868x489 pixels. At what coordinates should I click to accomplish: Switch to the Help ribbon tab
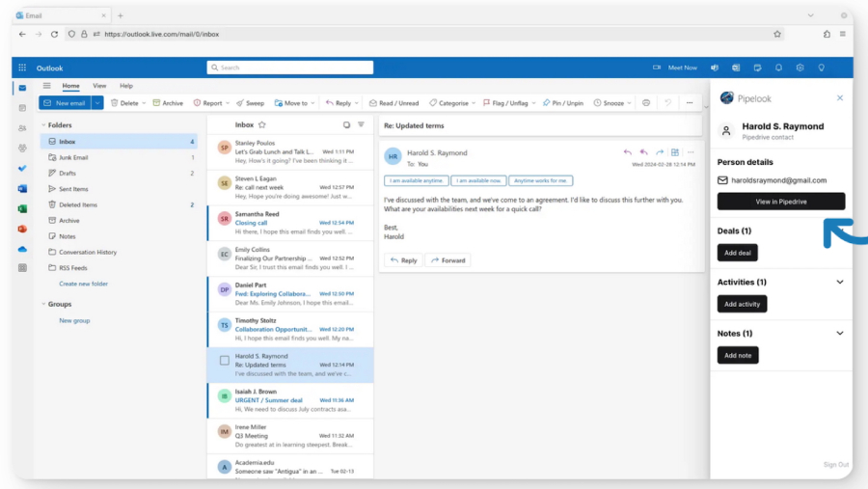pyautogui.click(x=126, y=86)
